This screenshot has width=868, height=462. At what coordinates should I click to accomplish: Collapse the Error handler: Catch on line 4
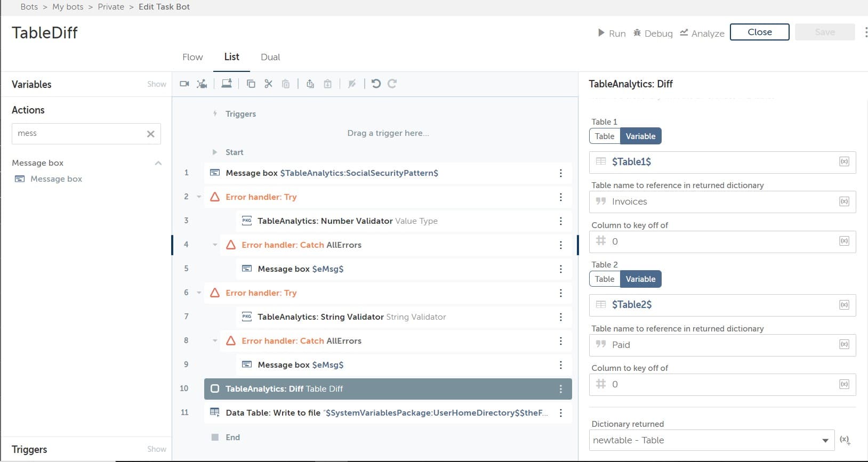coord(215,245)
